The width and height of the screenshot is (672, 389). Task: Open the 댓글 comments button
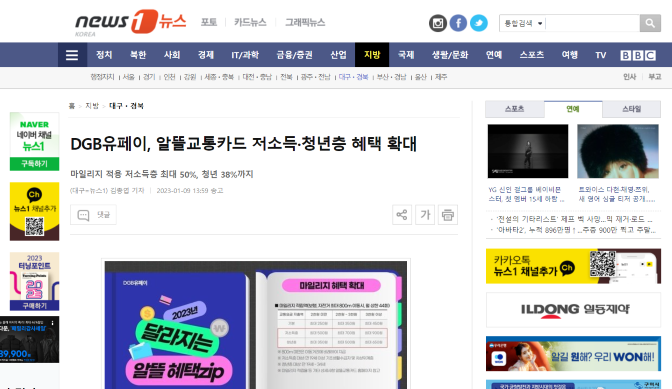click(93, 215)
